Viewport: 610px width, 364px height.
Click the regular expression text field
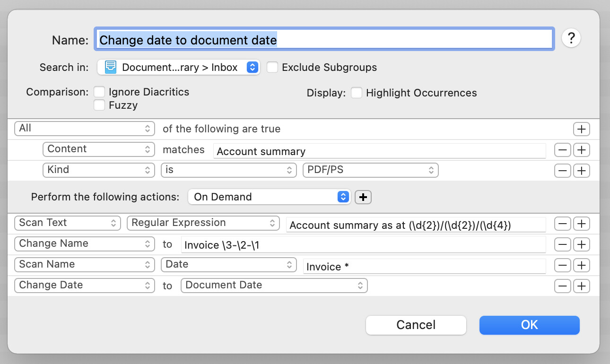416,225
